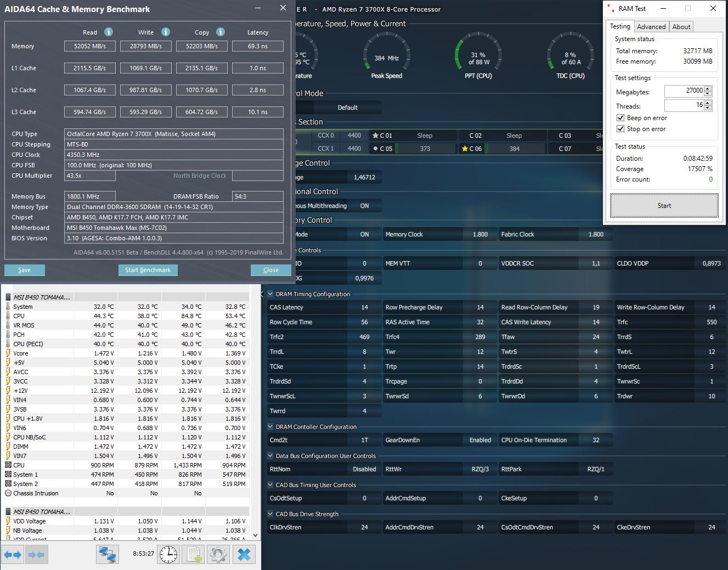This screenshot has height=570, width=728.
Task: Click the Chassis Intrusion row icon
Action: coord(8,493)
